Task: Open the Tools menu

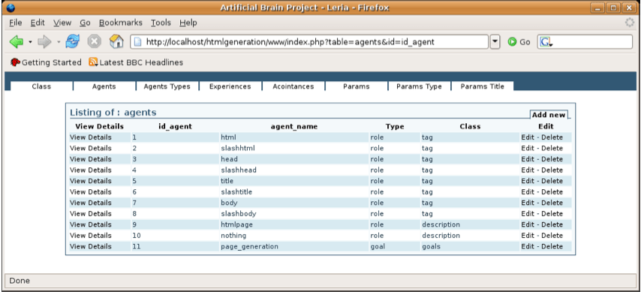Action: coord(161,23)
